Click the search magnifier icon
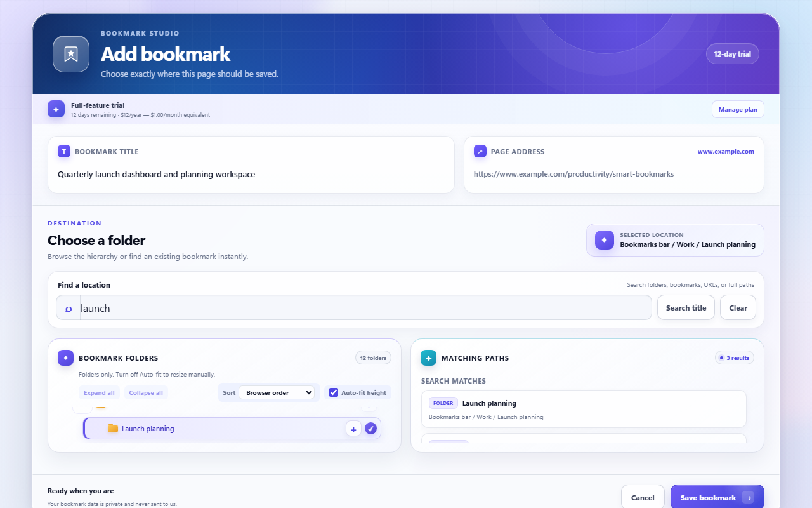The height and width of the screenshot is (508, 812). coord(69,308)
